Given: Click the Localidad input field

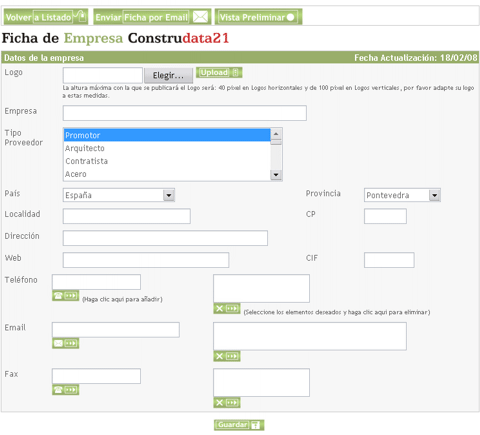Looking at the screenshot, I should click(x=127, y=216).
